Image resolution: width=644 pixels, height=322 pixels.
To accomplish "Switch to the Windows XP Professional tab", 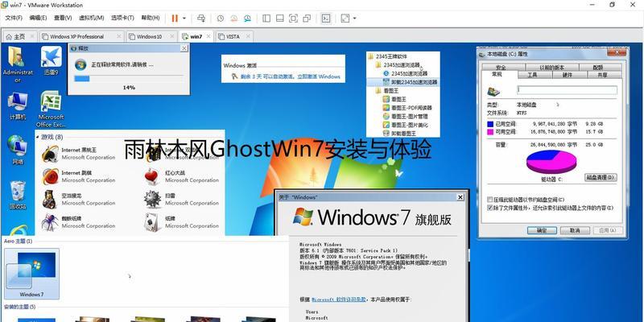I will [x=76, y=36].
